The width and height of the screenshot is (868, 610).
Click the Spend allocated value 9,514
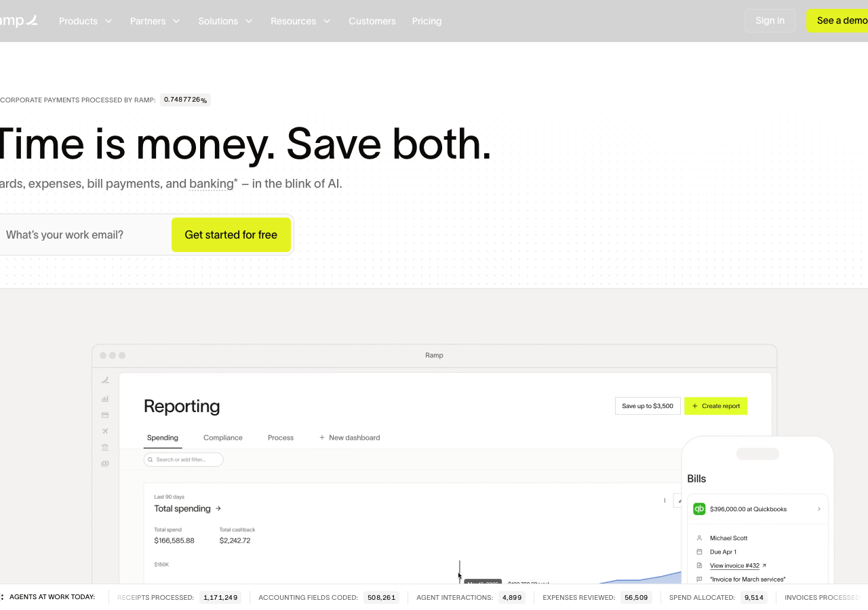(754, 598)
